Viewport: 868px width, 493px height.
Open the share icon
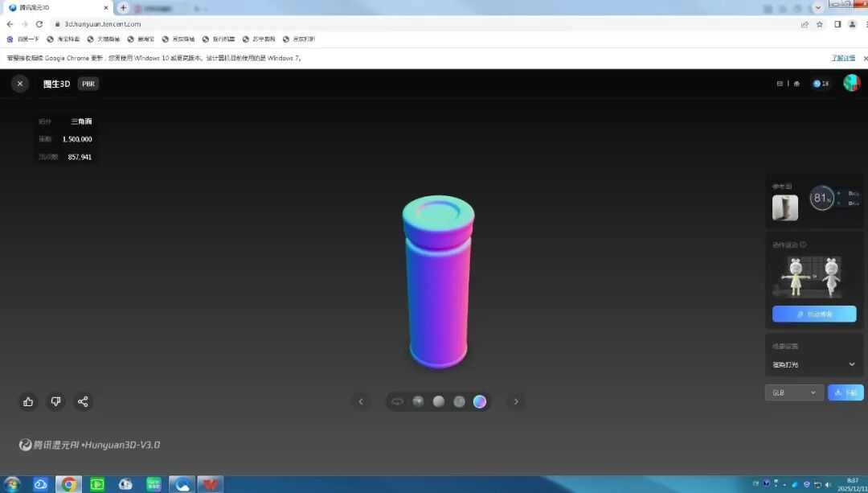pyautogui.click(x=83, y=401)
